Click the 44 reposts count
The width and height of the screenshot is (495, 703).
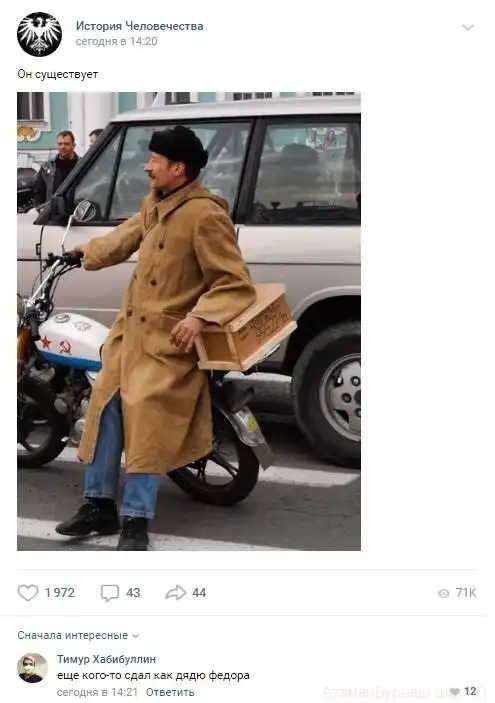[199, 593]
